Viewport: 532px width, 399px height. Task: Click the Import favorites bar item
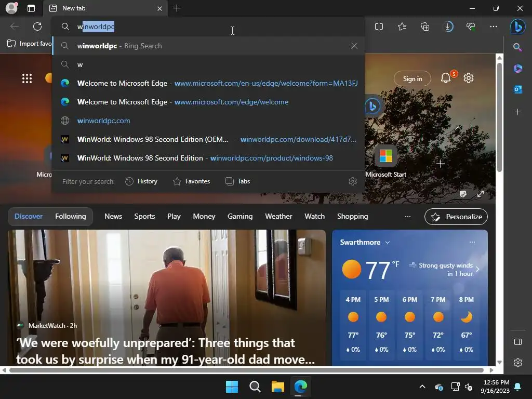click(x=30, y=44)
